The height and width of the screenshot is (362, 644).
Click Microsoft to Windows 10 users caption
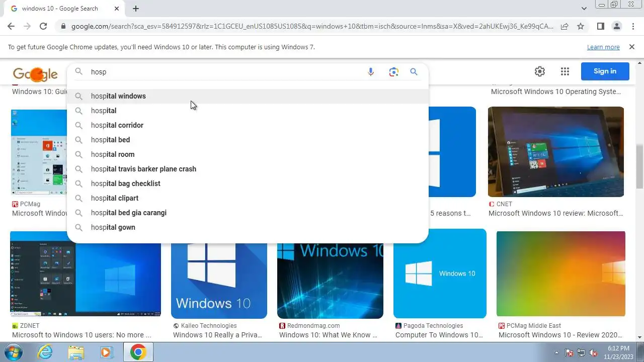coord(82,335)
